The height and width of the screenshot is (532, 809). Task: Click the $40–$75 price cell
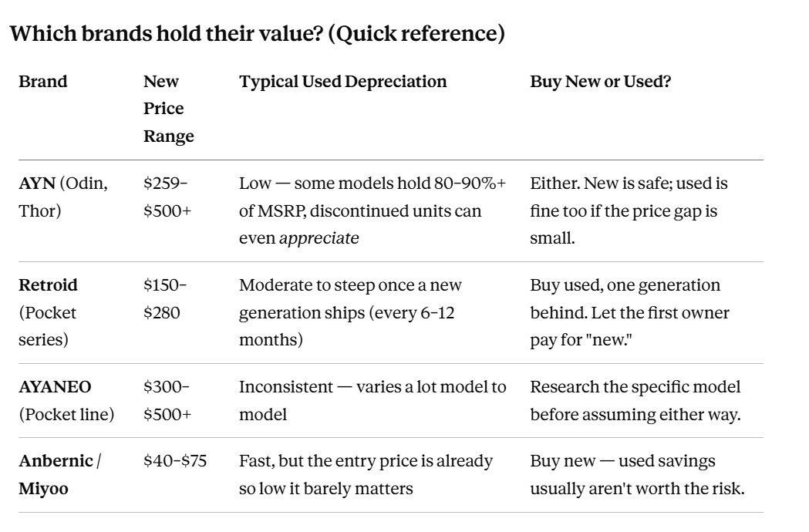point(175,461)
